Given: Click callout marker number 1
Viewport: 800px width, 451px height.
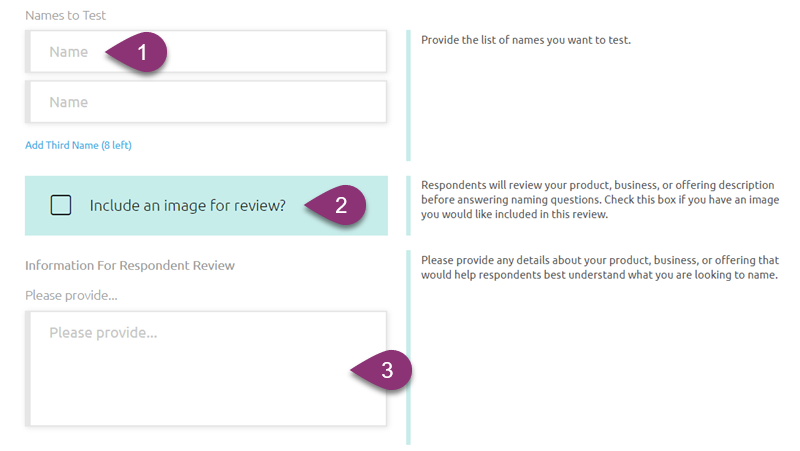Looking at the screenshot, I should (142, 53).
